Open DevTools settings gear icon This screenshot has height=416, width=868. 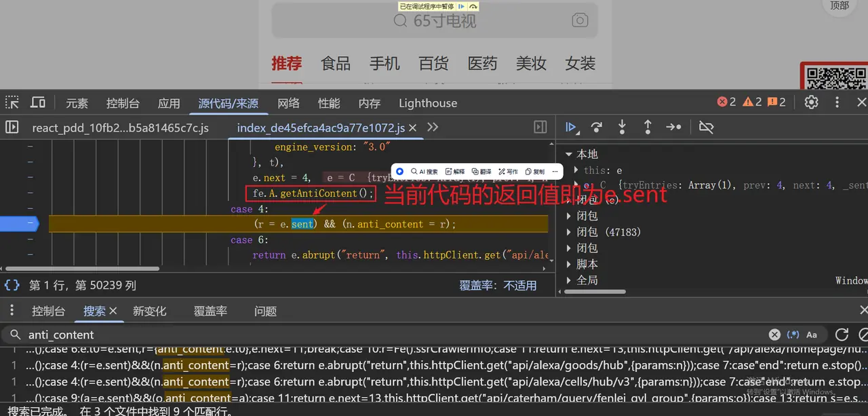coord(811,102)
